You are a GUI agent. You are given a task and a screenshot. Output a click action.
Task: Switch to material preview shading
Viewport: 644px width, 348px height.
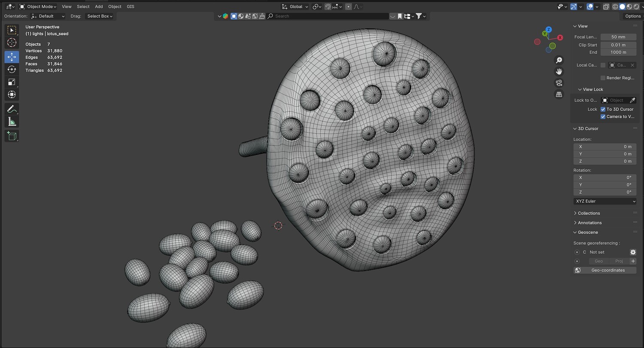629,6
